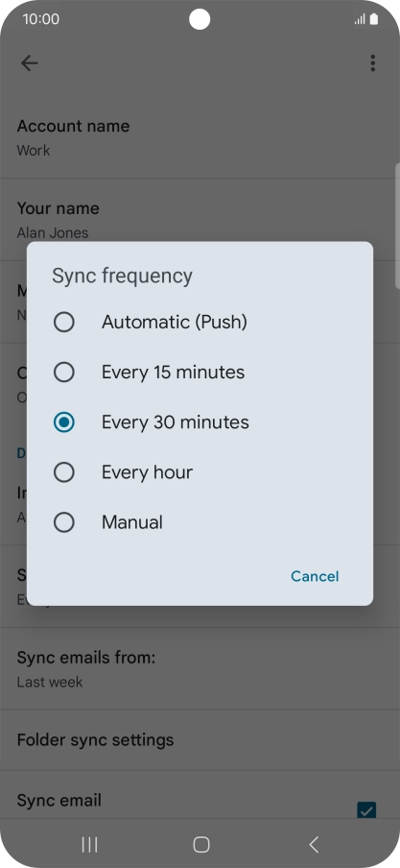Open Folder sync settings
This screenshot has width=400, height=868.
(x=200, y=740)
